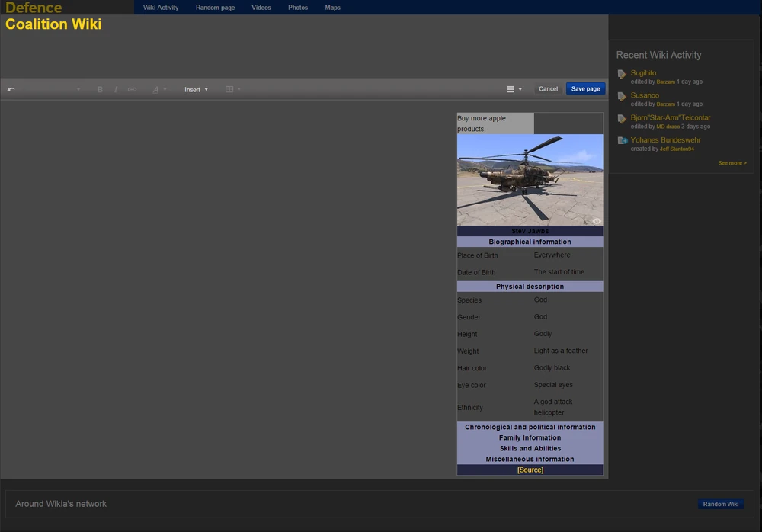Click the edit pencil icon beside Sugihito
This screenshot has width=762, height=532.
(621, 74)
